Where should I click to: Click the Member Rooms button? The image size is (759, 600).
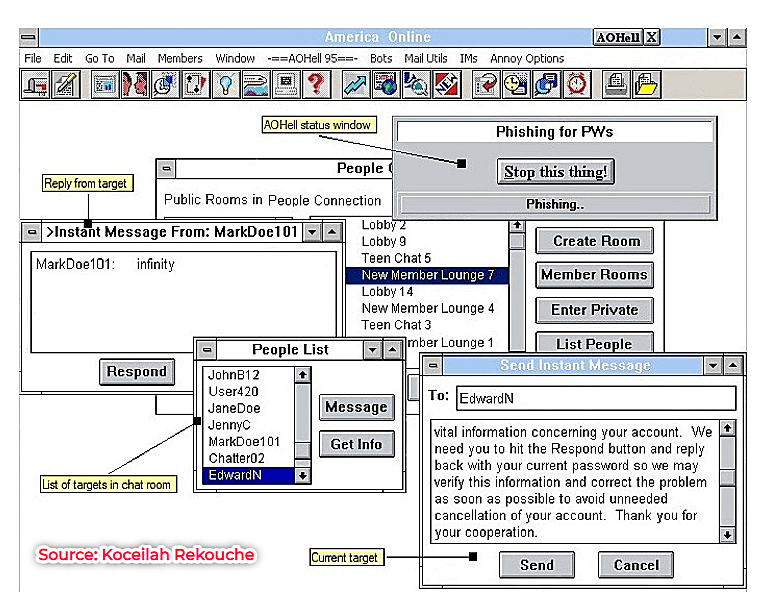pos(594,275)
